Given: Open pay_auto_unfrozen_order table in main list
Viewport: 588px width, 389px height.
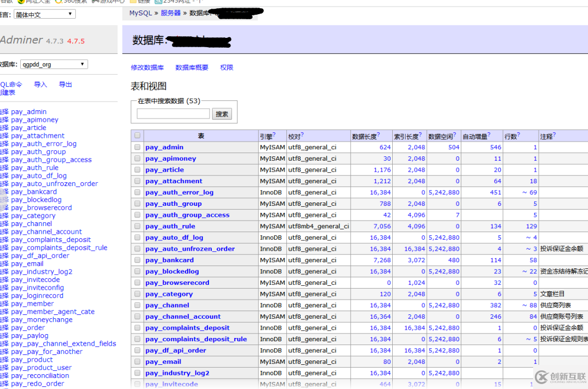Looking at the screenshot, I should 190,249.
